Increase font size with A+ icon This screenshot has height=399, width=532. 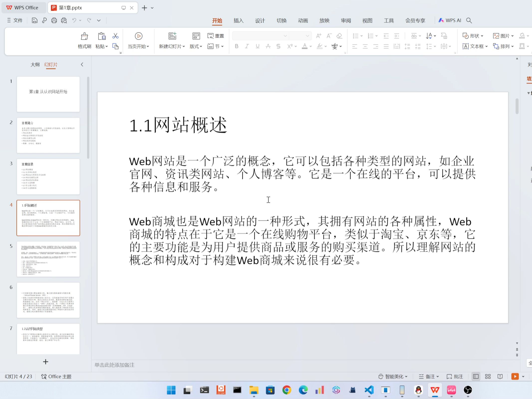319,36
